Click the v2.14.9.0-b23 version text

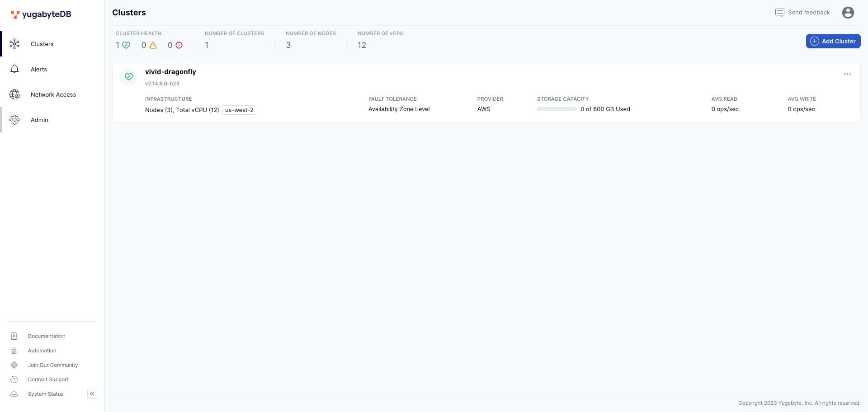(x=162, y=84)
